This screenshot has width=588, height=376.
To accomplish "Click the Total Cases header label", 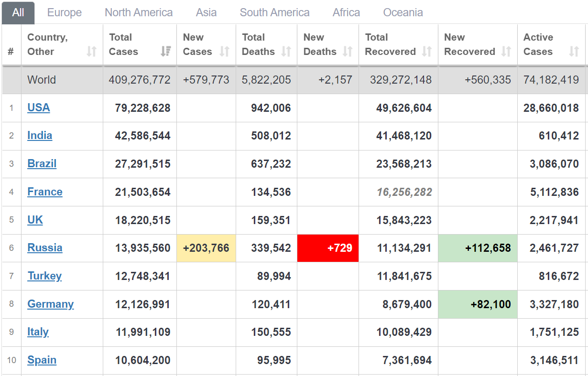I will (x=123, y=44).
